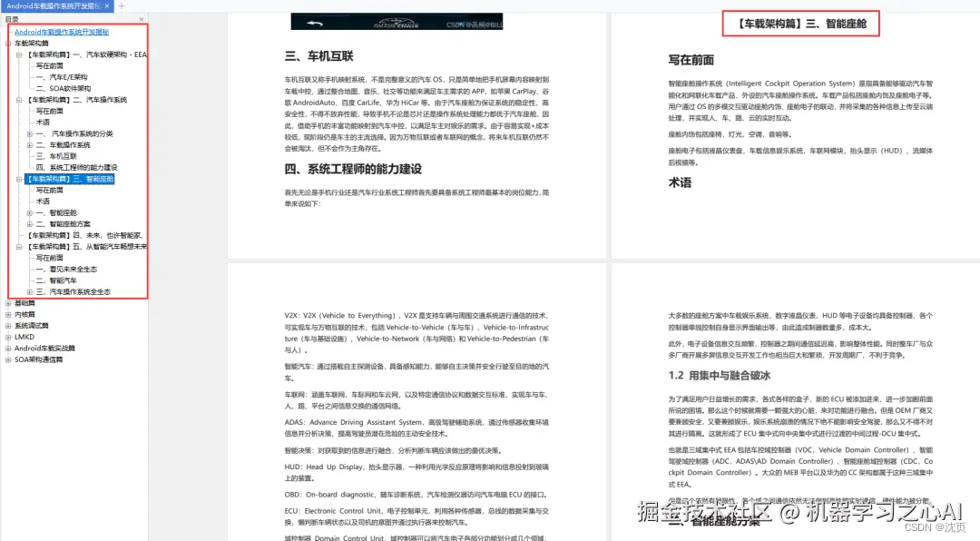Expand the 二、智能座舱方案 node
This screenshot has height=541, width=980.
coord(30,224)
